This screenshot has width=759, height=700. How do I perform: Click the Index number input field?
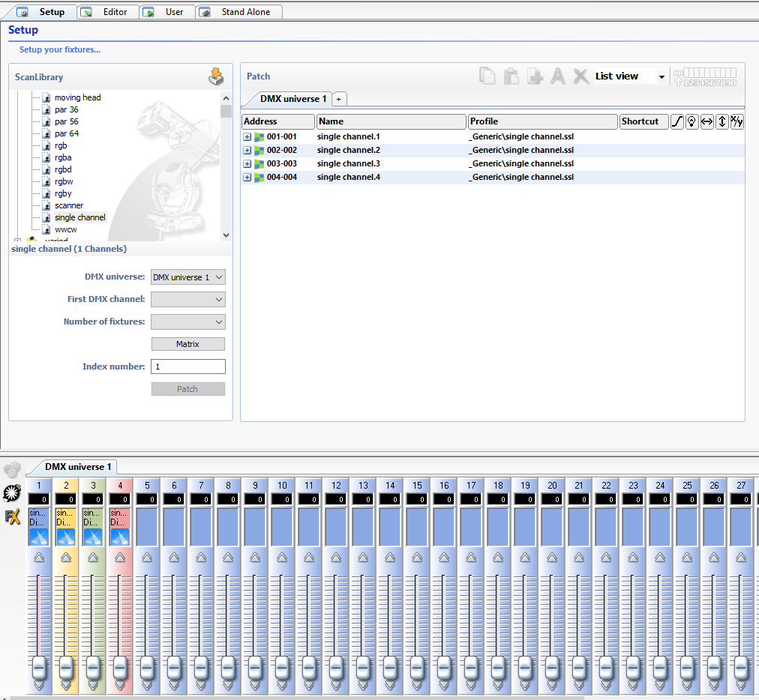coord(187,366)
